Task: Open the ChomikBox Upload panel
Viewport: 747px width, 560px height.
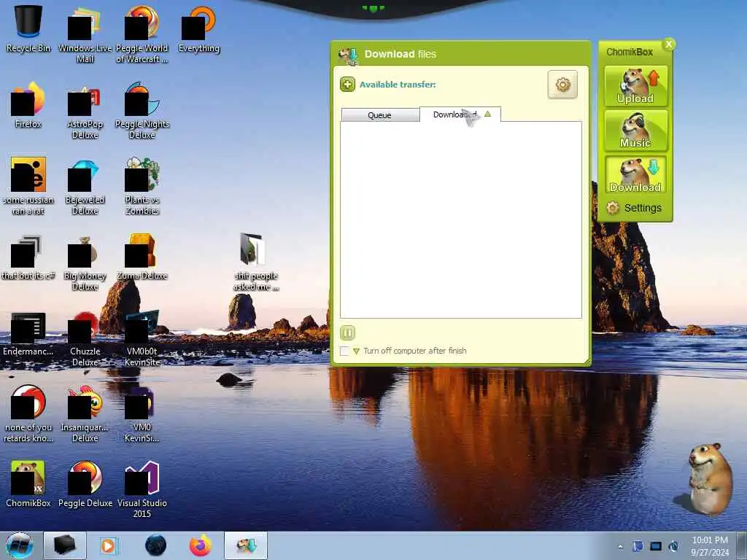Action: 635,86
